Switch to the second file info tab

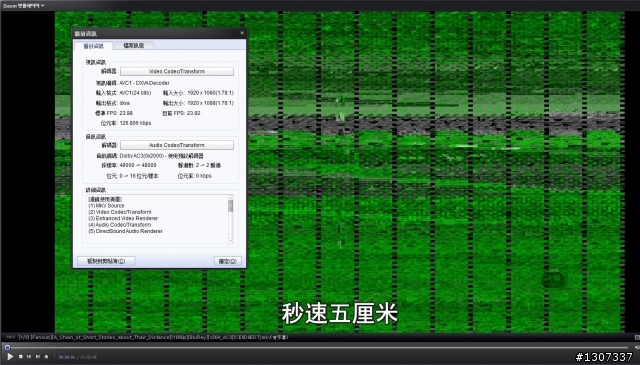click(x=133, y=45)
